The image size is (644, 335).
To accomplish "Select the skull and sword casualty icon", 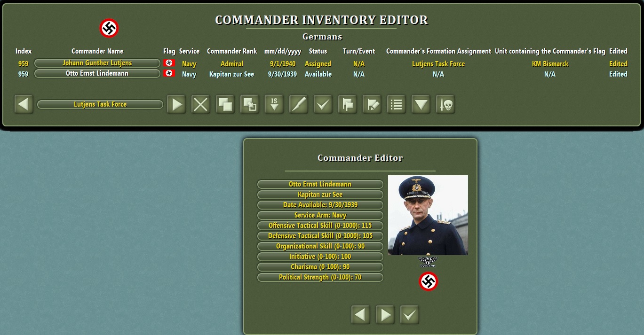I will pyautogui.click(x=445, y=104).
